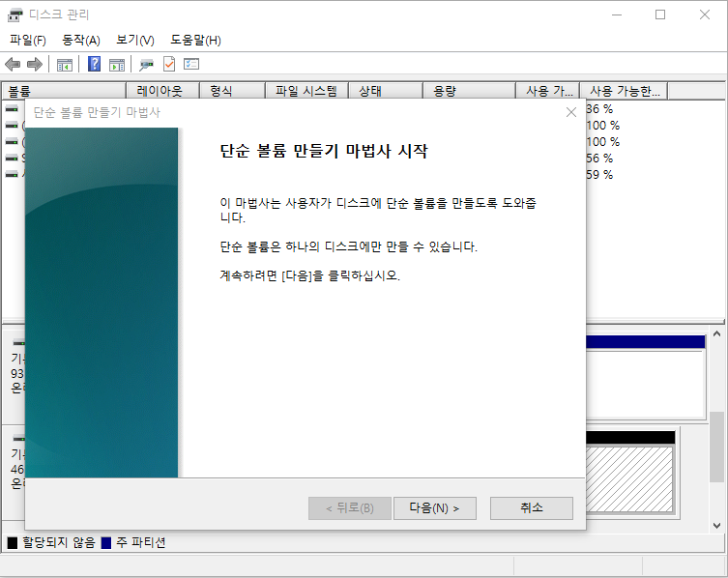The width and height of the screenshot is (728, 578).
Task: Open the Help toolbar icon
Action: point(94,64)
